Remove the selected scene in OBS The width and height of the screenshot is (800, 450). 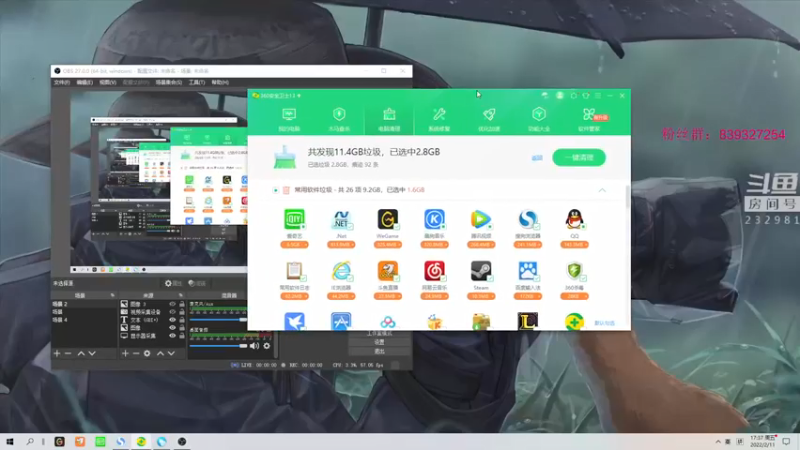coord(68,353)
